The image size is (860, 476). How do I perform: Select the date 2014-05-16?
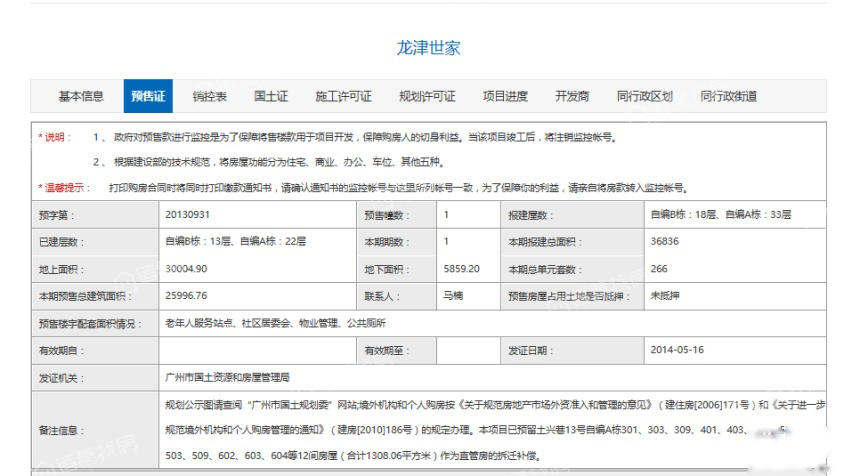[677, 350]
